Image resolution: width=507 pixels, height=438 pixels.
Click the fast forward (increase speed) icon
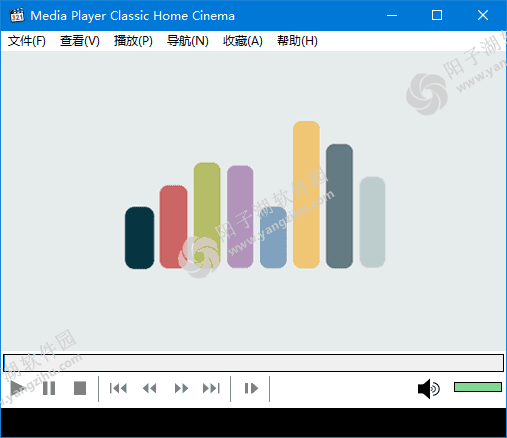(181, 388)
